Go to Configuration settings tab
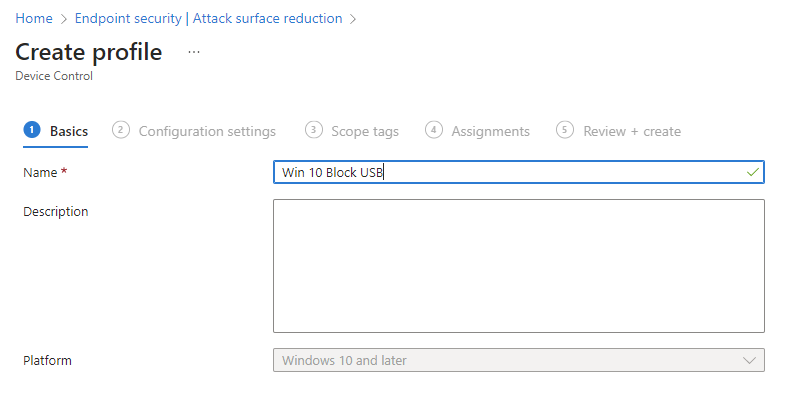Image resolution: width=810 pixels, height=403 pixels. click(x=207, y=131)
